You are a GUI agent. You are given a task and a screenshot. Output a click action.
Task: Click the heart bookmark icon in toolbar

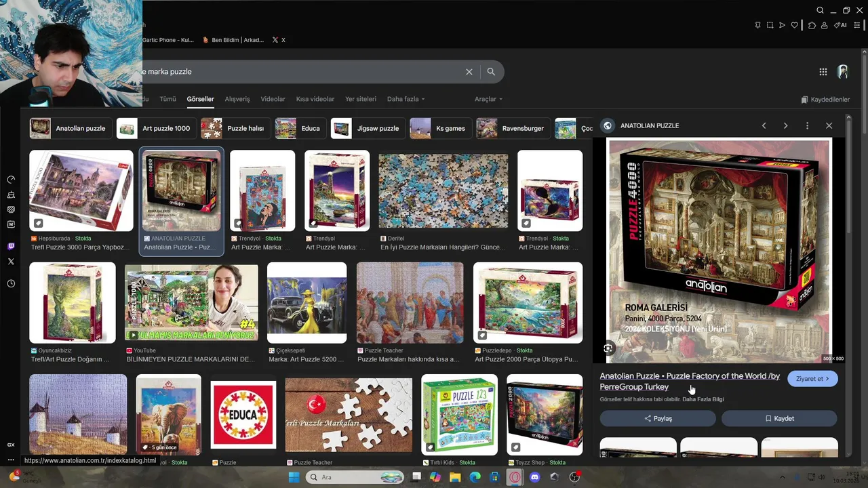(x=794, y=25)
